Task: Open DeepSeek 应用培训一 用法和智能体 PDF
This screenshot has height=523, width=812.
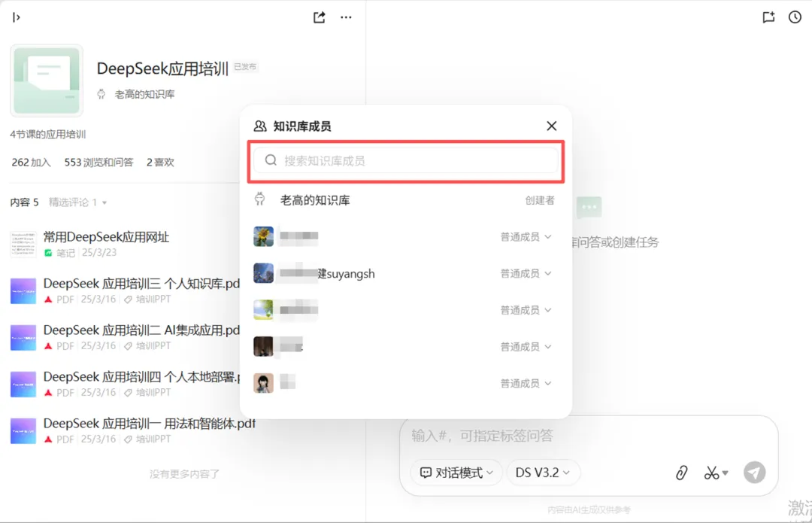Action: [x=149, y=424]
